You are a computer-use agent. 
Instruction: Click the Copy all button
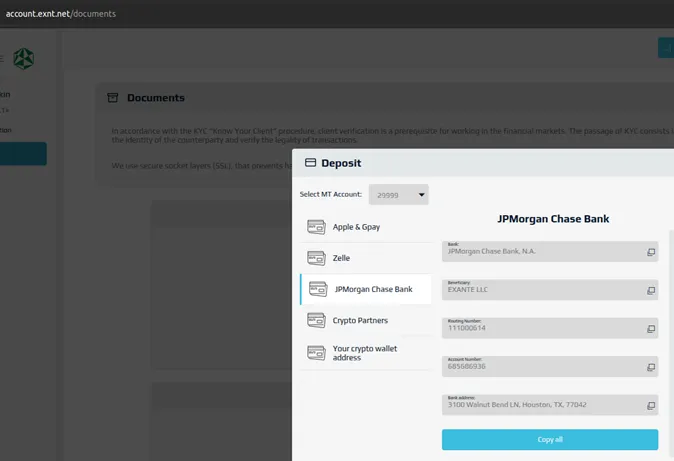coord(550,439)
